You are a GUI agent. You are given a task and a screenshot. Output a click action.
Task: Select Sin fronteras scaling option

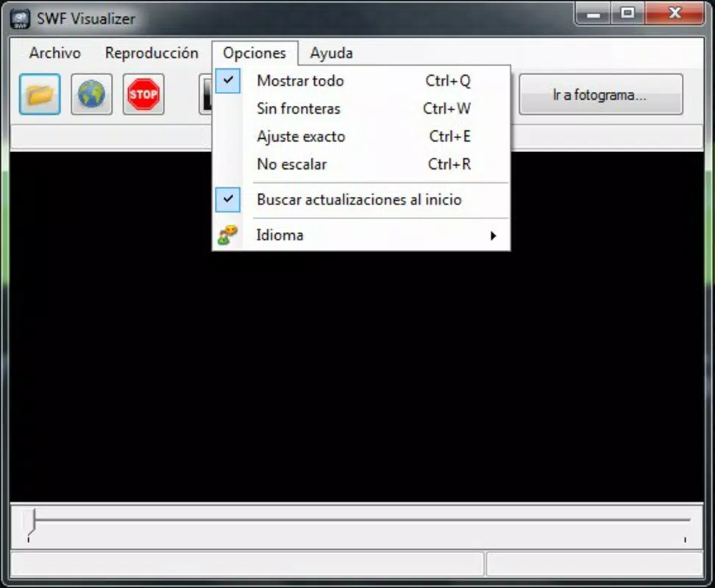point(361,108)
